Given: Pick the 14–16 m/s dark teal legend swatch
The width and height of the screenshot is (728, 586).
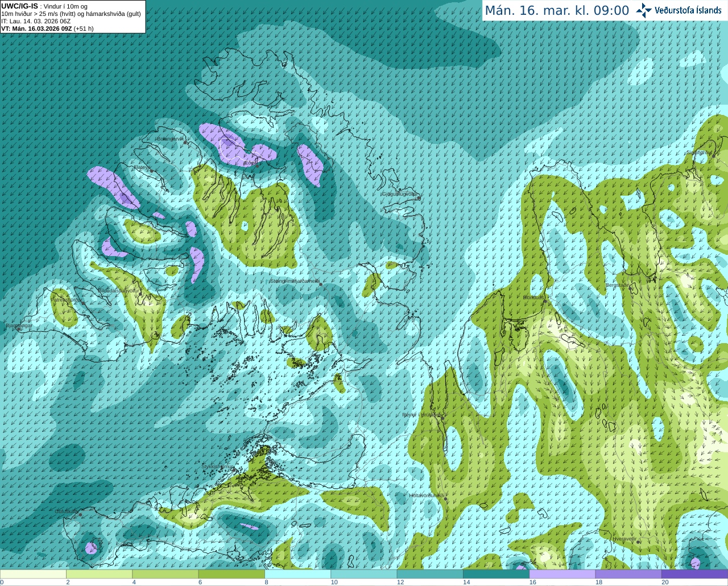Looking at the screenshot, I should (496, 574).
